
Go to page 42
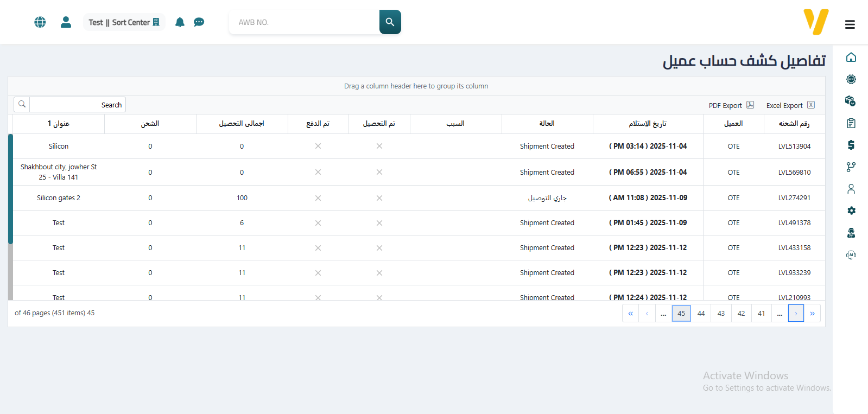741,314
